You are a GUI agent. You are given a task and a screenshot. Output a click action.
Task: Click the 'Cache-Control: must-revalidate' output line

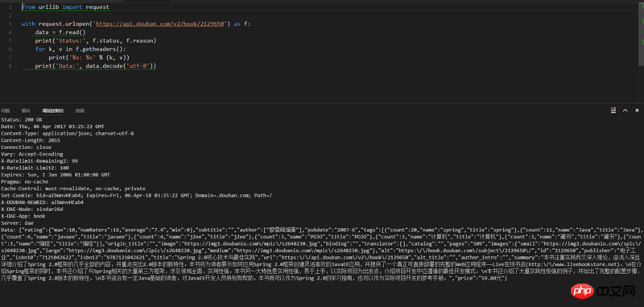[x=73, y=189]
